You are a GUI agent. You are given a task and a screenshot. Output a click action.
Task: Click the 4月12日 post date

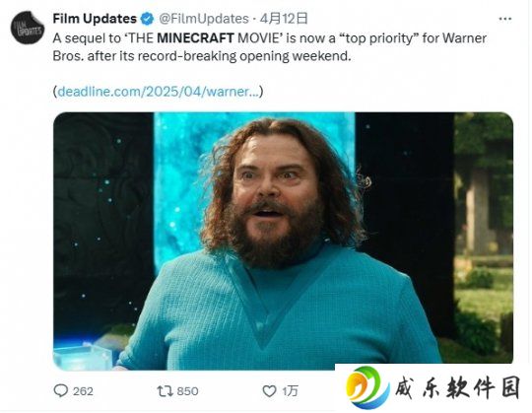coord(284,19)
